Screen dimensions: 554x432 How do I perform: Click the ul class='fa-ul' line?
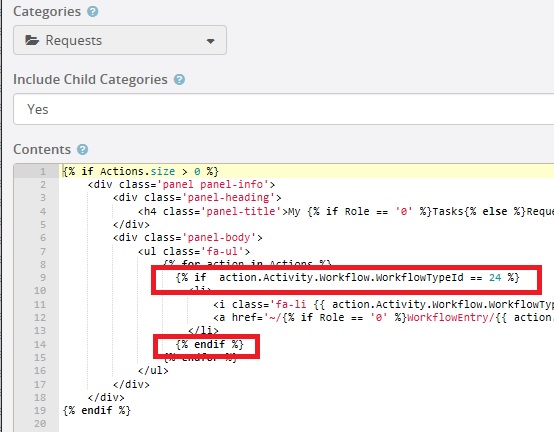pos(194,251)
